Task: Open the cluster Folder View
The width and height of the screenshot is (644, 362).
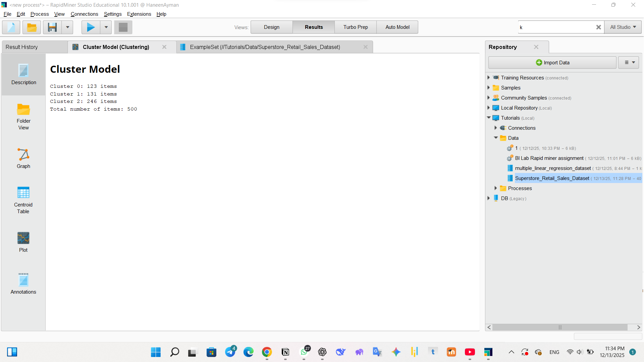Action: tap(23, 117)
